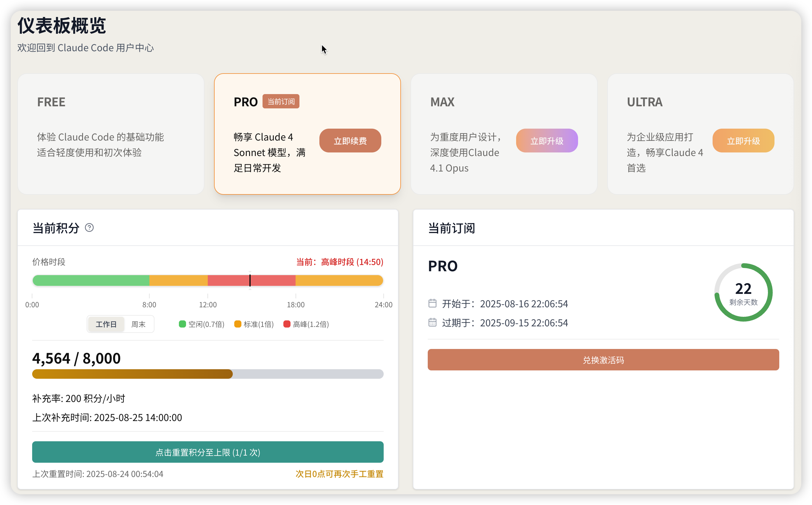Click the 立即续费 button on PRO card
Screen dimensions: 812x505
(350, 141)
